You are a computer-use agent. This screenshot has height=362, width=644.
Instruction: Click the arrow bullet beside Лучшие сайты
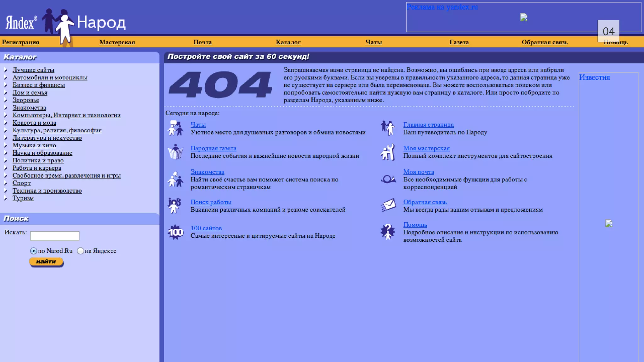click(6, 70)
